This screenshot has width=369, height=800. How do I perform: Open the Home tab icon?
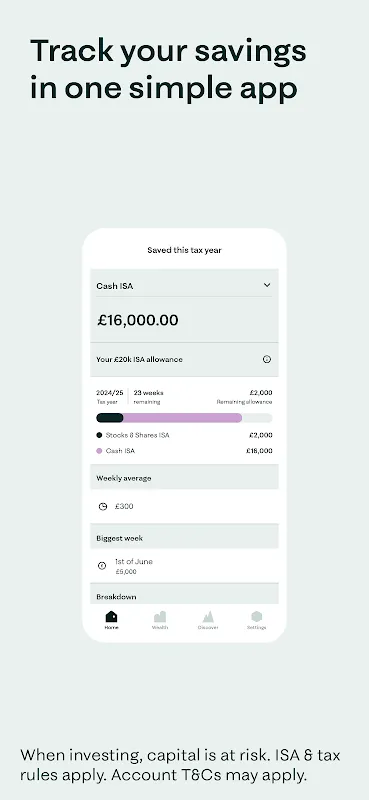click(111, 616)
